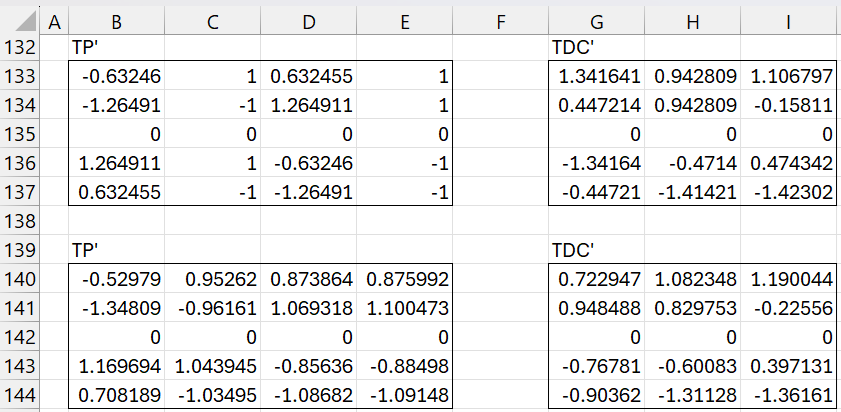841x412 pixels.
Task: Click the row 132 header
Action: [20, 46]
